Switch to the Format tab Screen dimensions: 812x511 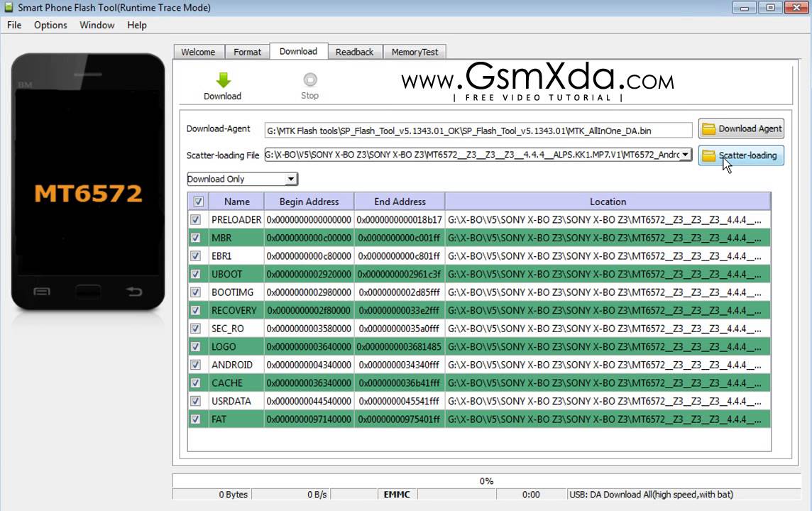point(247,52)
